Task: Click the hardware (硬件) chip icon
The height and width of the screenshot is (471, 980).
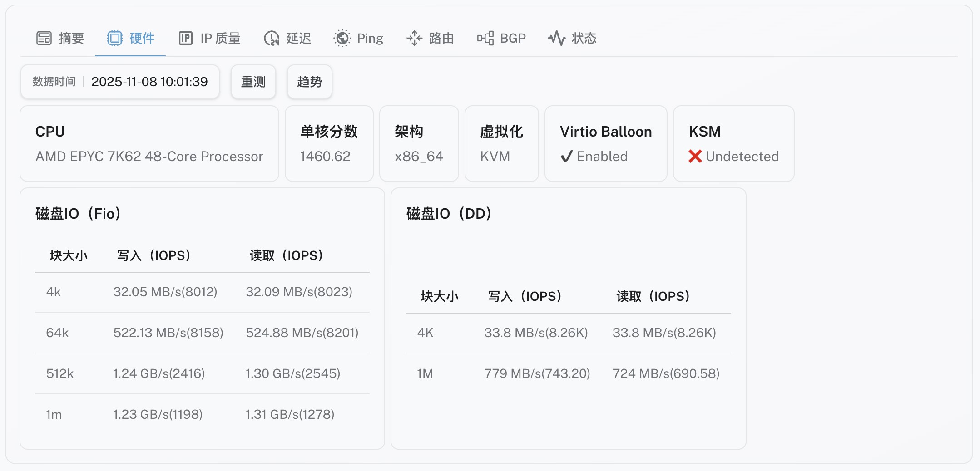Action: [x=114, y=39]
